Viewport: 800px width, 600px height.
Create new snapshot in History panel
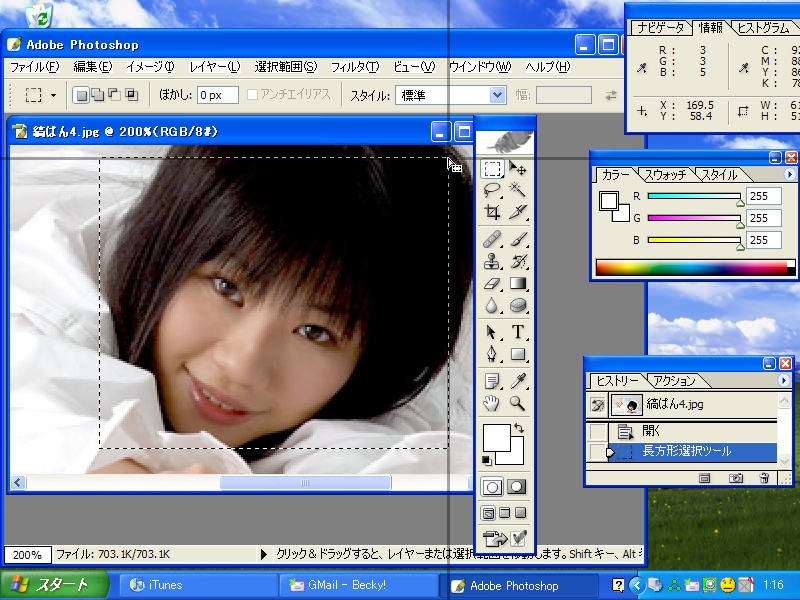[x=735, y=478]
